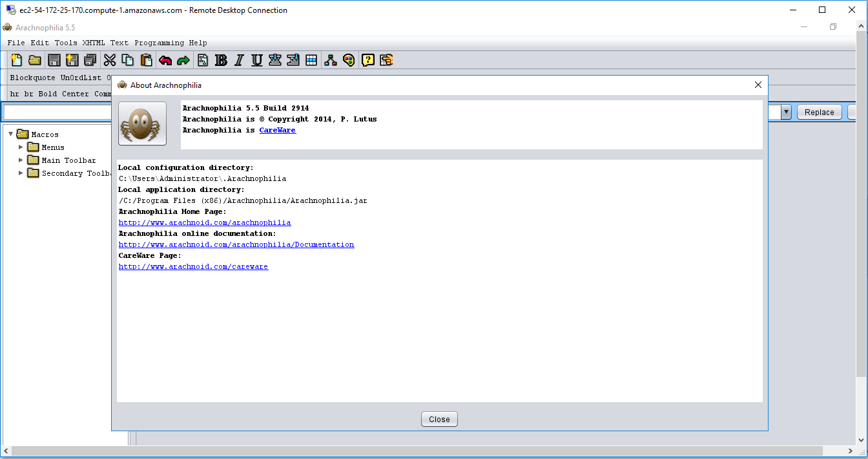
Task: Toggle Bold formatting in toolbar
Action: 221,60
